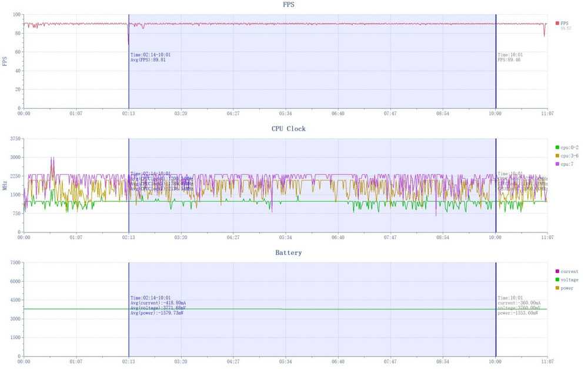Click the 10:00 selection end line in FPS chart
This screenshot has height=369, width=588.
point(496,77)
